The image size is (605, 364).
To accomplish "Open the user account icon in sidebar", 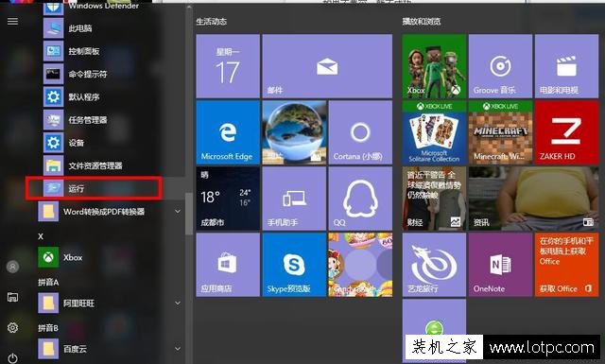I will [12, 267].
